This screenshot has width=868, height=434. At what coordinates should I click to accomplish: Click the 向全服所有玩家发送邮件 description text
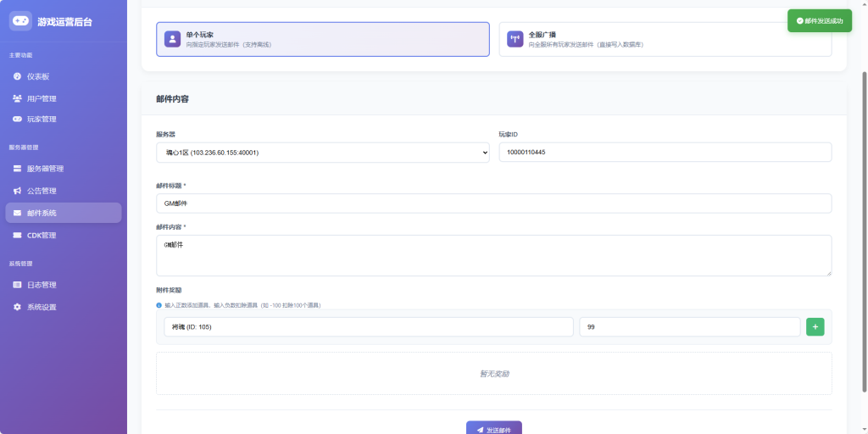586,44
